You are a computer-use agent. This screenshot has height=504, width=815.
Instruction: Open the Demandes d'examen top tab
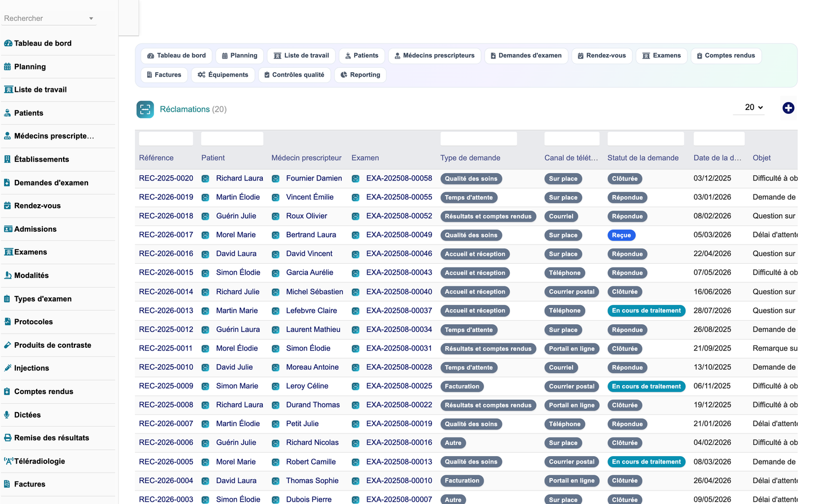pyautogui.click(x=526, y=56)
